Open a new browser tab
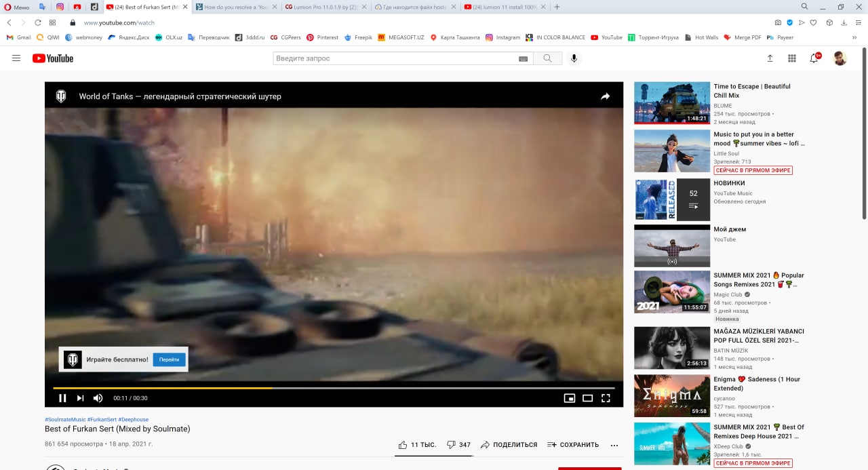The height and width of the screenshot is (470, 868). (x=557, y=7)
